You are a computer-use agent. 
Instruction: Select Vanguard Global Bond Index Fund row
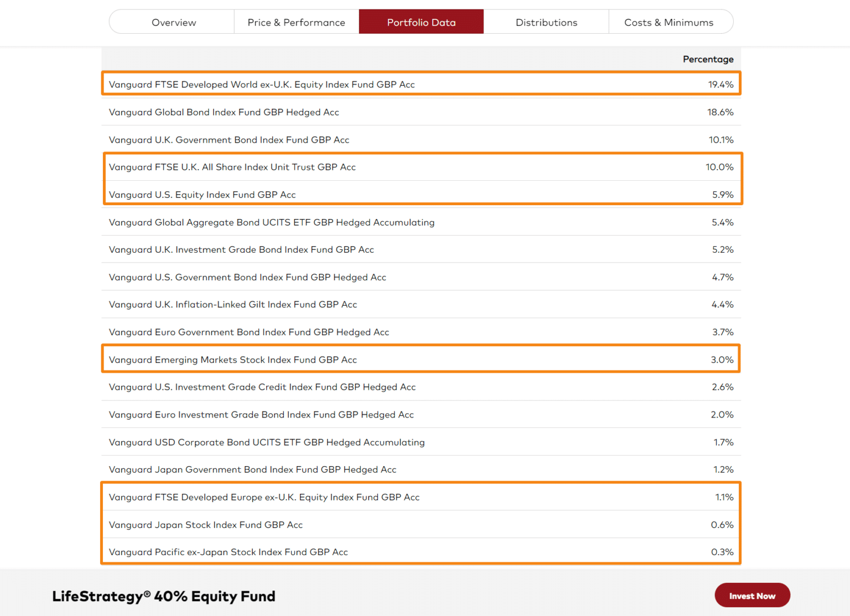coord(421,112)
